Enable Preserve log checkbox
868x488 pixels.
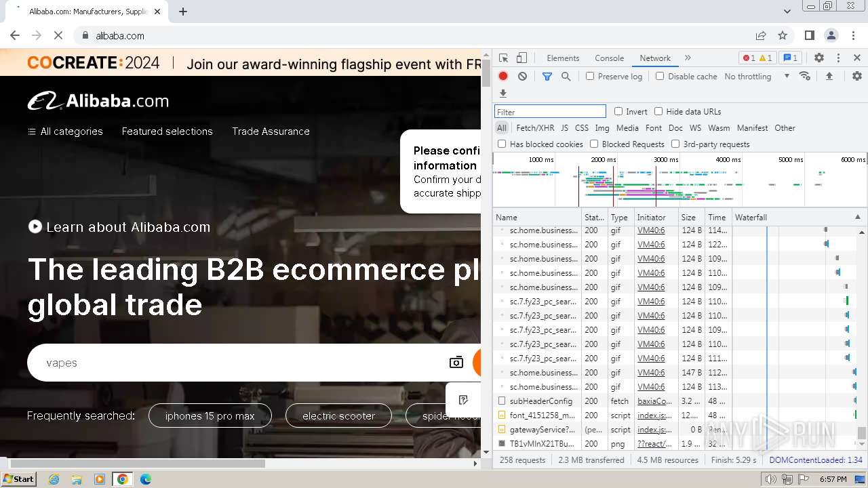[x=590, y=76]
